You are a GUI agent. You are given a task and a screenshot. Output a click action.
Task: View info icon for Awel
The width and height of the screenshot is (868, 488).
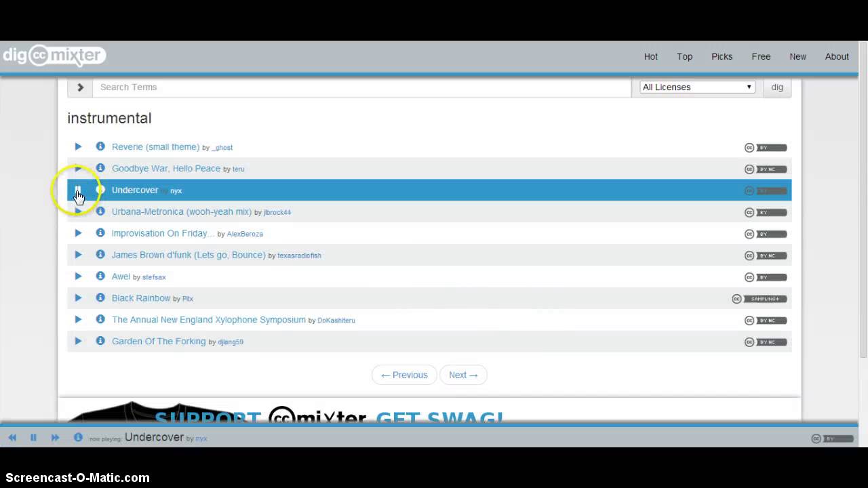click(x=100, y=277)
